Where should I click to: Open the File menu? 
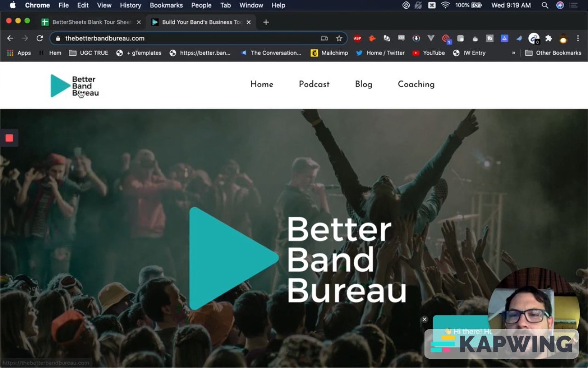pyautogui.click(x=64, y=5)
